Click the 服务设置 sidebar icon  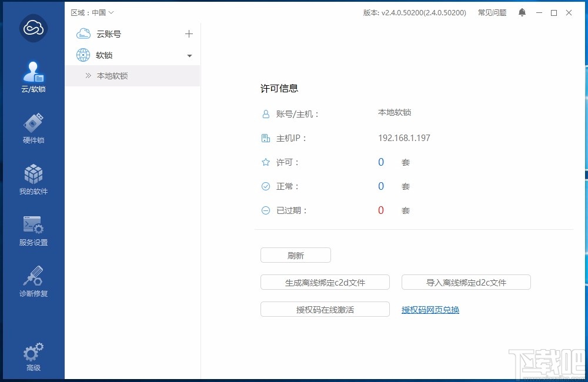pyautogui.click(x=32, y=224)
